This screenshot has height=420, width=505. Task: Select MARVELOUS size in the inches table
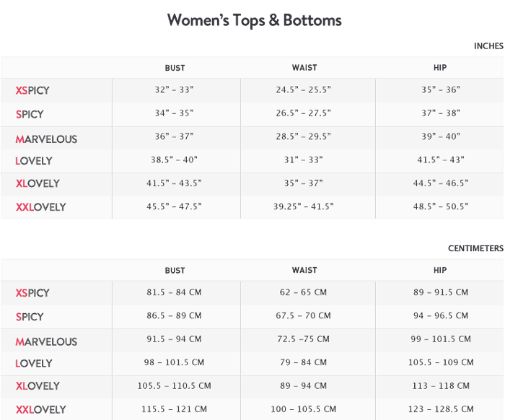[46, 139]
